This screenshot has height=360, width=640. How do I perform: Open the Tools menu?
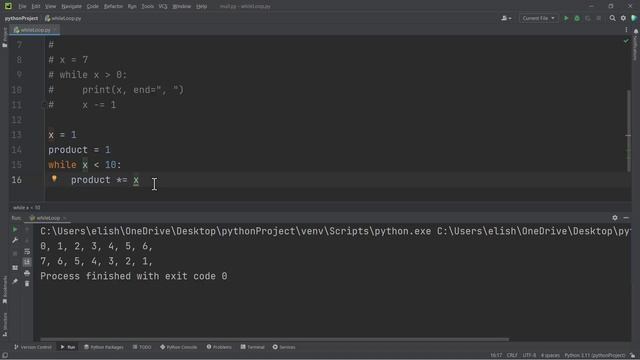tap(148, 6)
